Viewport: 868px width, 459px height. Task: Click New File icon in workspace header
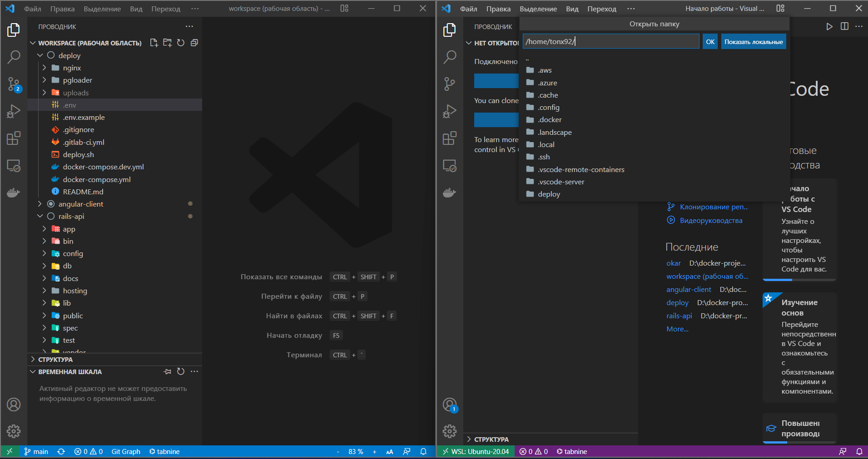coord(154,43)
